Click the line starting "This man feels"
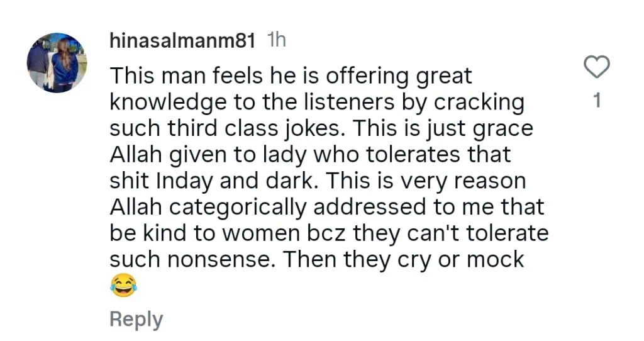 290,77
